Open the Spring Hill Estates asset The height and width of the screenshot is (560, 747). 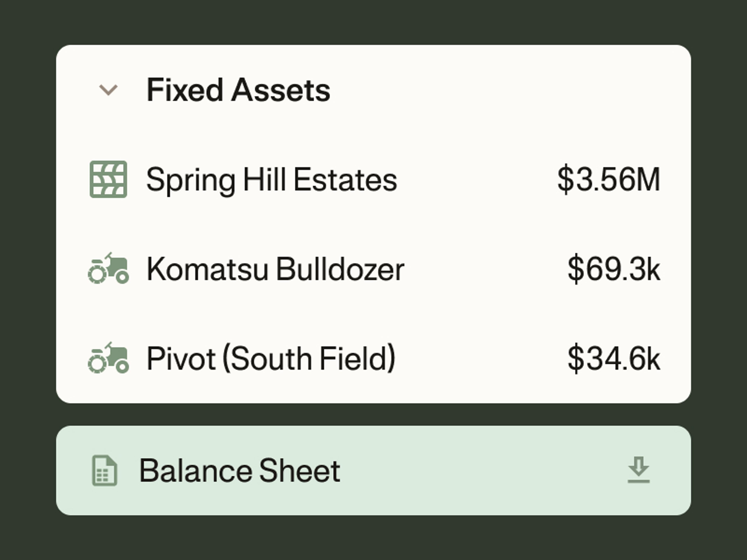(272, 180)
